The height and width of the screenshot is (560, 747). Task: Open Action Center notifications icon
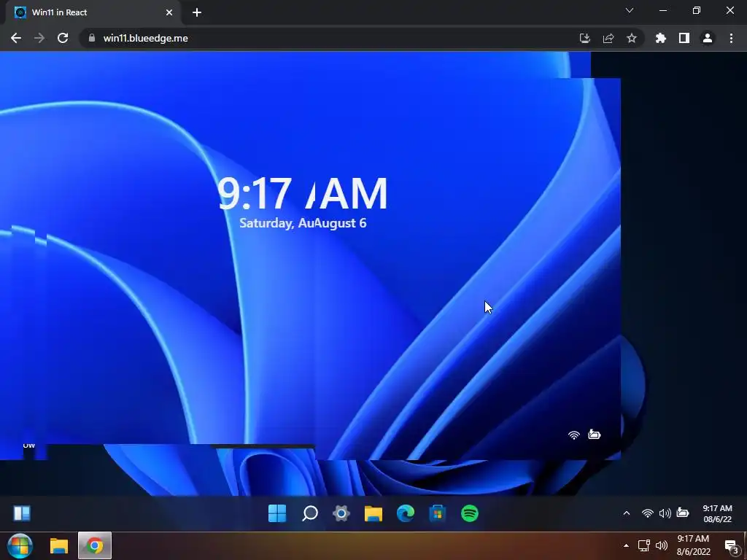point(731,547)
